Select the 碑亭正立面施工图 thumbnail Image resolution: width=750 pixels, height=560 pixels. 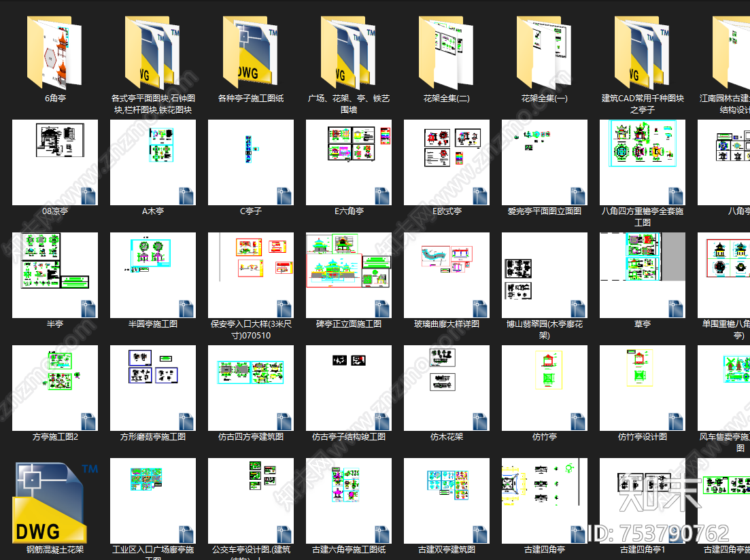pos(349,275)
